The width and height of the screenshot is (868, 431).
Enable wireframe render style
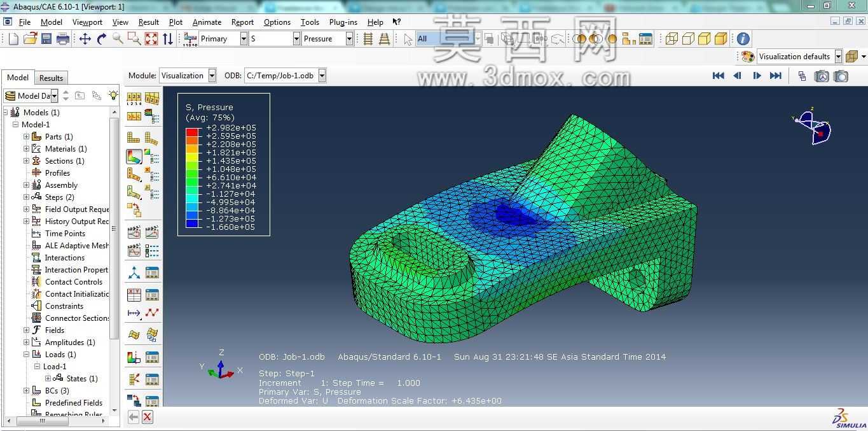pos(672,39)
